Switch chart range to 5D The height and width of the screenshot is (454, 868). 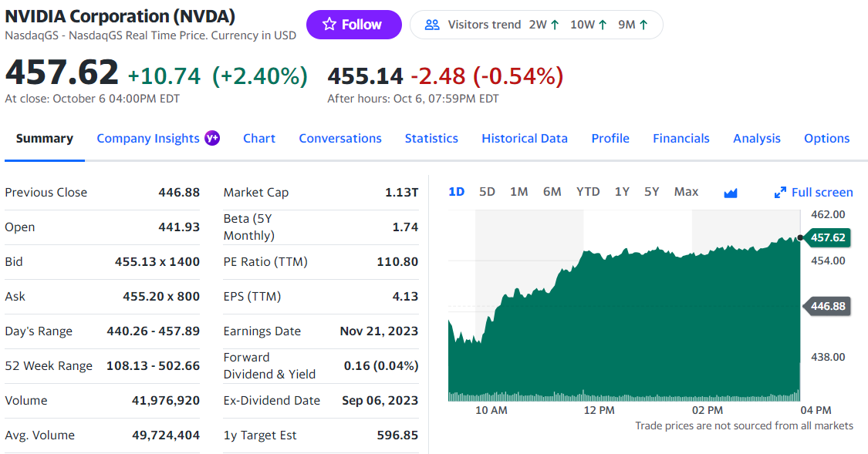point(487,192)
